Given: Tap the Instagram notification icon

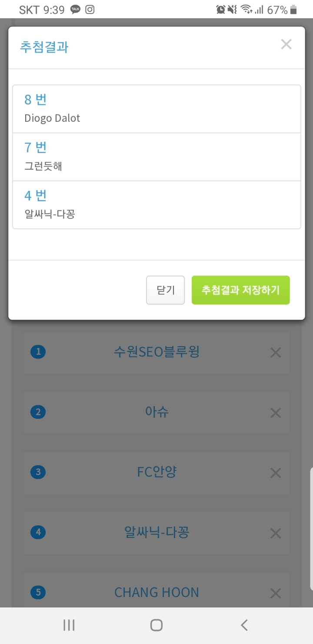Looking at the screenshot, I should click(90, 9).
